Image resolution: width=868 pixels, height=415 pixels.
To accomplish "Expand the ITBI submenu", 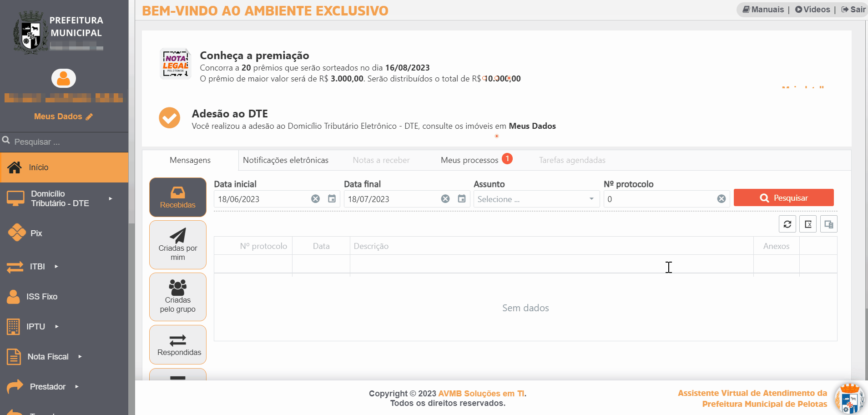I will coord(56,267).
